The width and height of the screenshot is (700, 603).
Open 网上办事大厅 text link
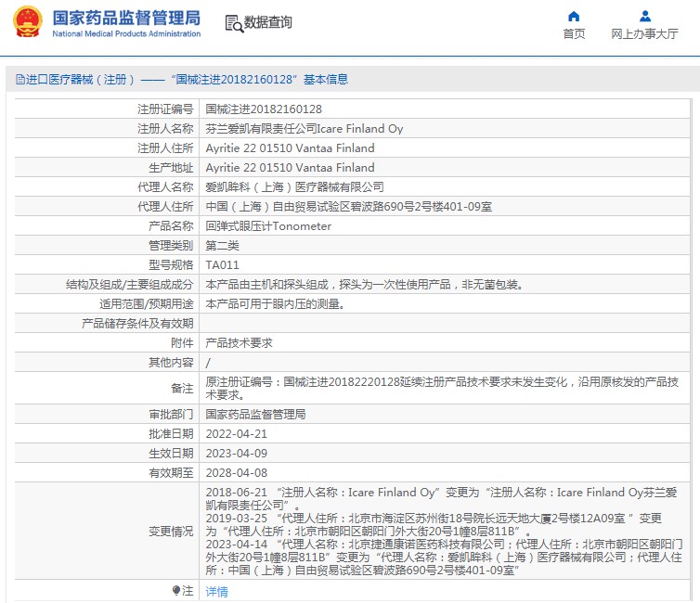tap(644, 34)
